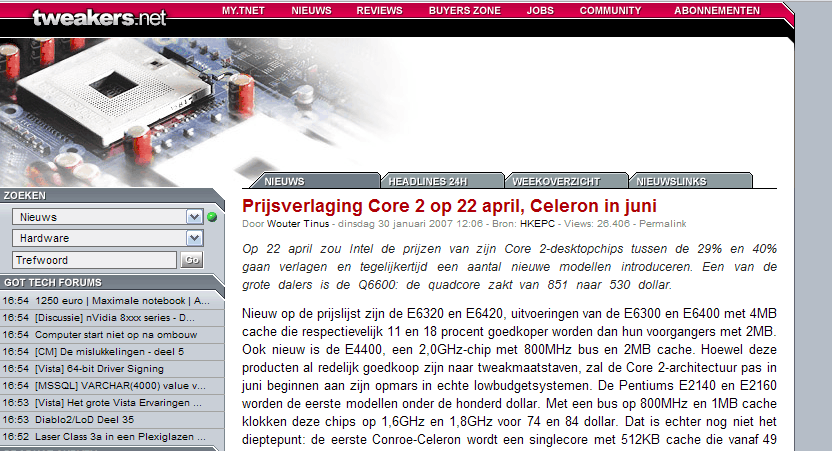Open the NIEUWS top navigation item

pyautogui.click(x=311, y=10)
